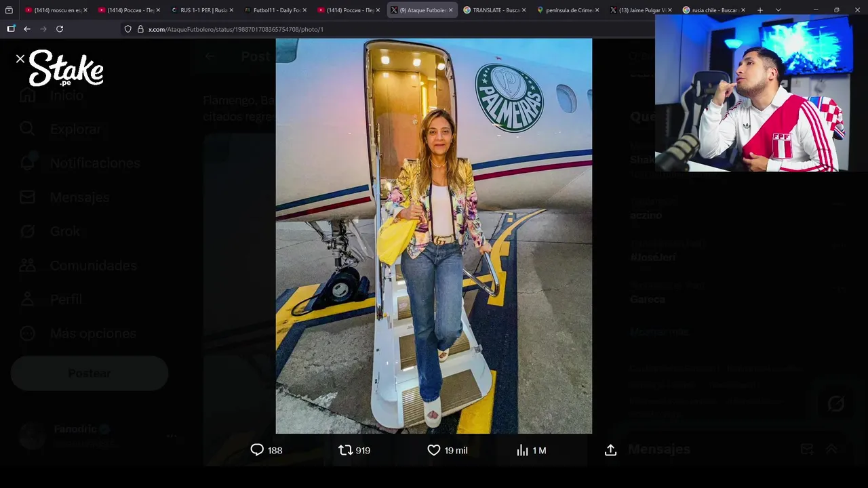The width and height of the screenshot is (868, 488).
Task: Close the '(9) Ataque Futbolero' tab
Action: click(x=451, y=10)
